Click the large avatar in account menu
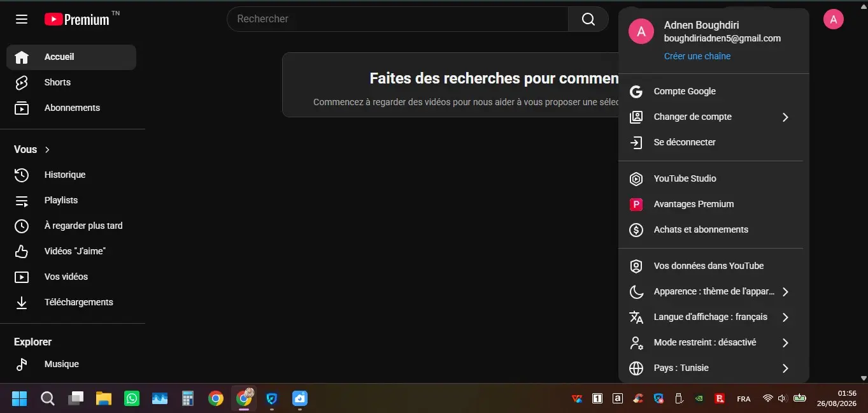The width and height of the screenshot is (868, 413). (x=641, y=31)
